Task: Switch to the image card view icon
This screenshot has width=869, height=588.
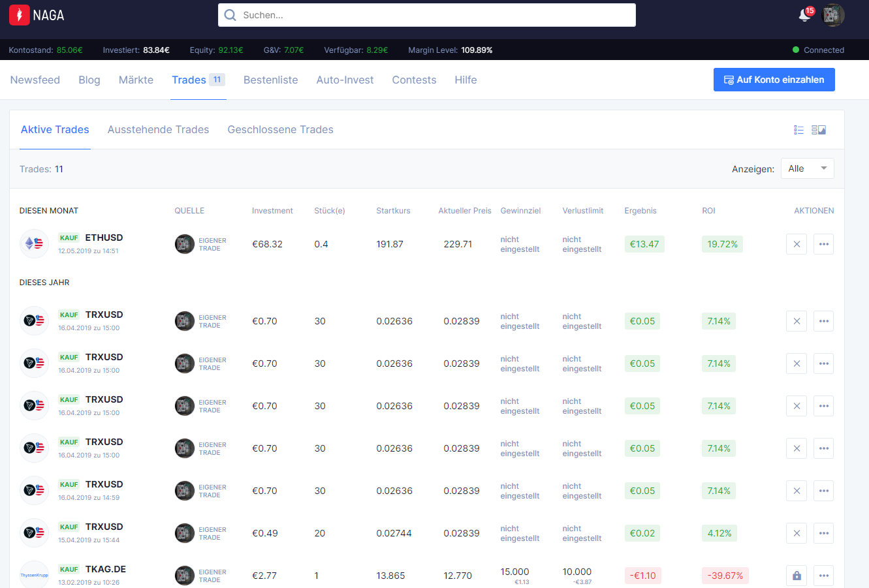Action: click(819, 130)
